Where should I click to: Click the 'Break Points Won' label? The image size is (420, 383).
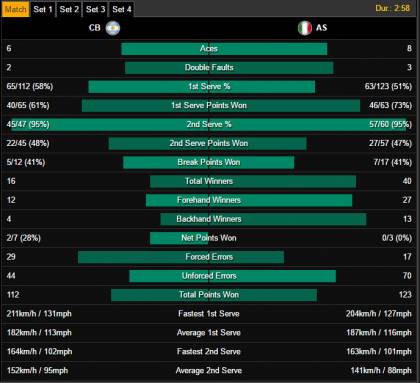[209, 162]
